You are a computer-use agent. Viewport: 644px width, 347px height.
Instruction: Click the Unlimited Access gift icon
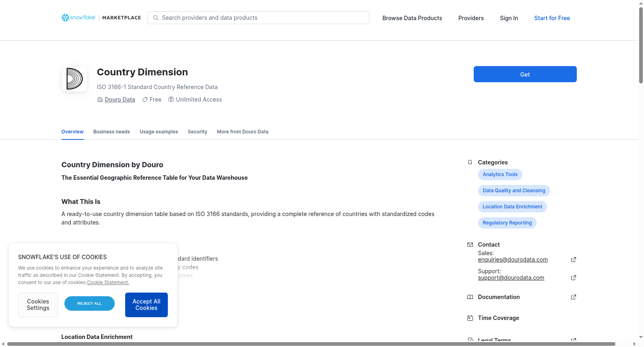coord(171,99)
